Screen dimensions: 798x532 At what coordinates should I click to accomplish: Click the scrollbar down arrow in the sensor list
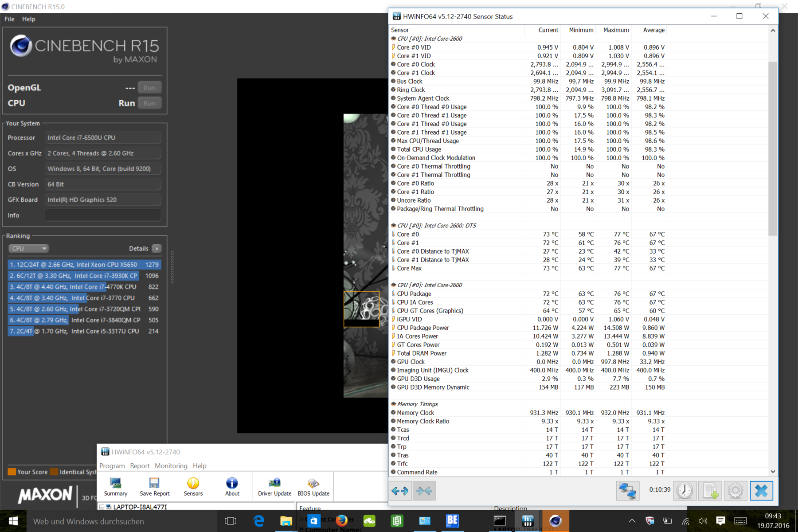pos(773,472)
